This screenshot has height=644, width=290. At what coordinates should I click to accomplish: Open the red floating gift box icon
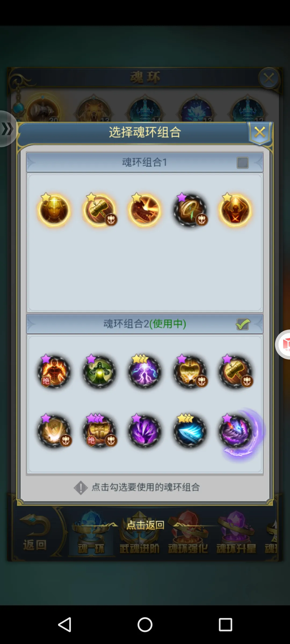coord(284,345)
